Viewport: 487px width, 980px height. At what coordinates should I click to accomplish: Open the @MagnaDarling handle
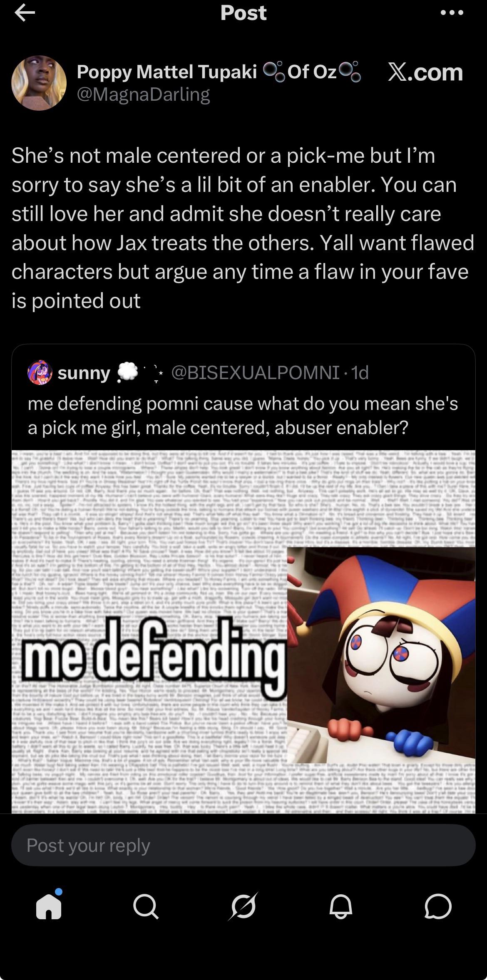tap(143, 94)
